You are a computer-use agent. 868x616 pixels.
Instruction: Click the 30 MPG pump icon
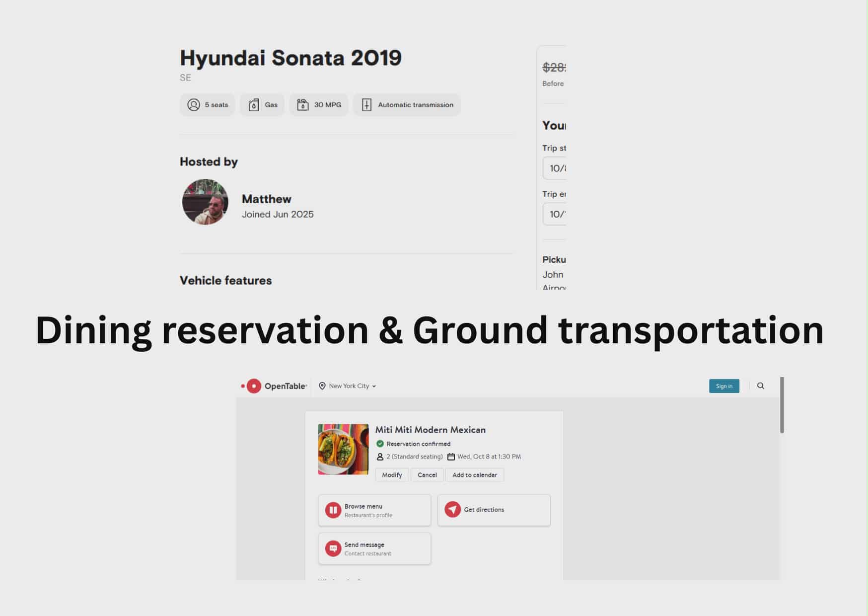coord(303,105)
